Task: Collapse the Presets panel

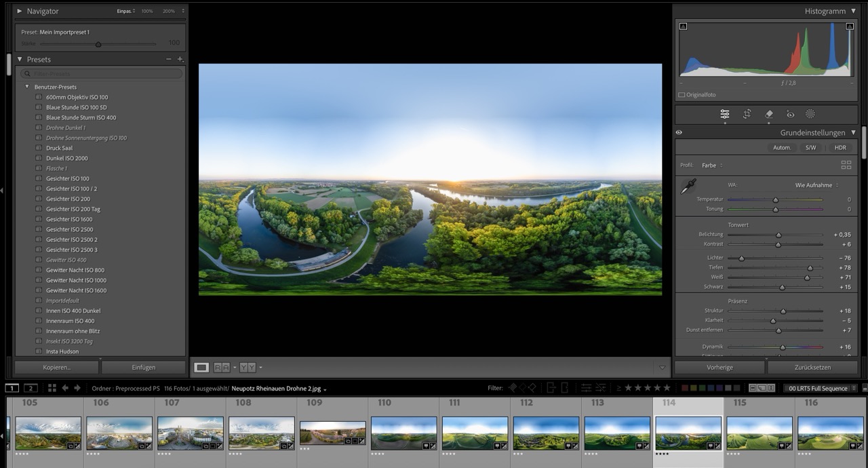Action: pos(20,60)
